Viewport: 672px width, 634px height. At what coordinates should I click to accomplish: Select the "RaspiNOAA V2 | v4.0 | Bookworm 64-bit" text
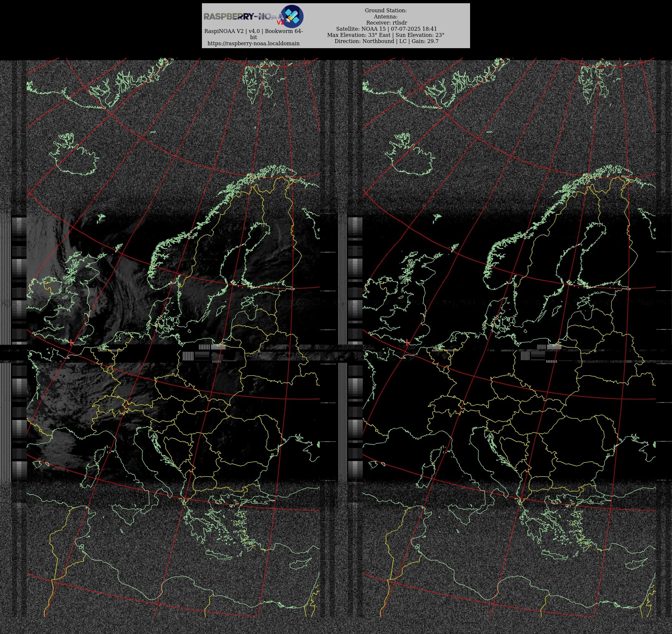254,34
